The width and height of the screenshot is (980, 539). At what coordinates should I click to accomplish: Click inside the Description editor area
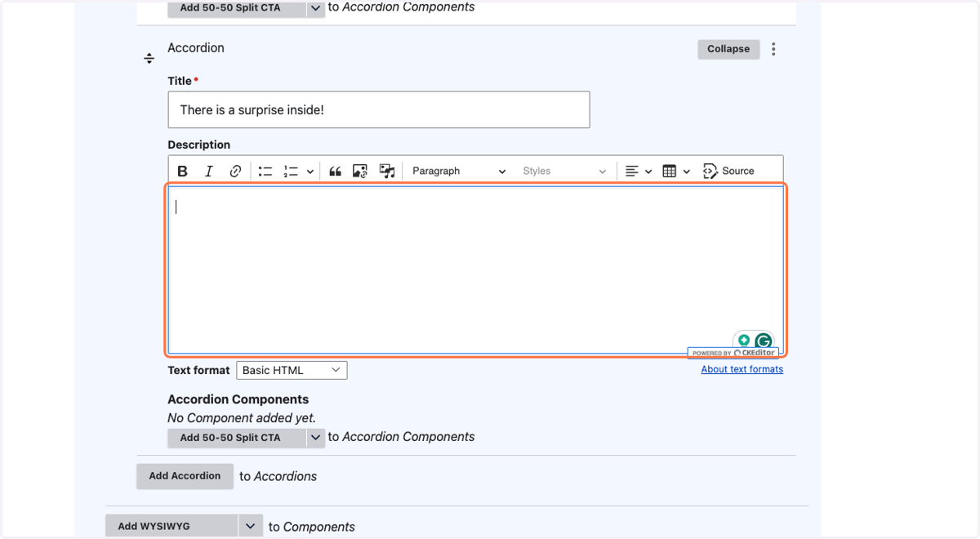[x=475, y=270]
